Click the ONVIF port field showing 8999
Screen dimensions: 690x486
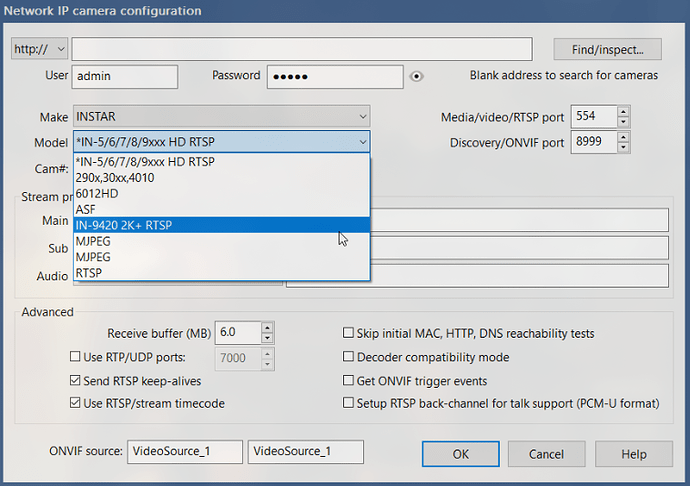594,142
